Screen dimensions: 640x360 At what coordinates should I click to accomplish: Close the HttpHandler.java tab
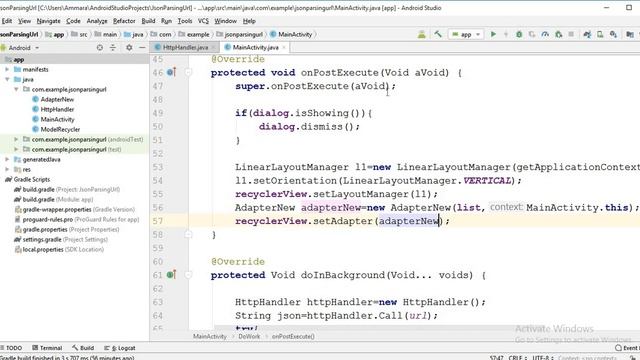tap(213, 48)
